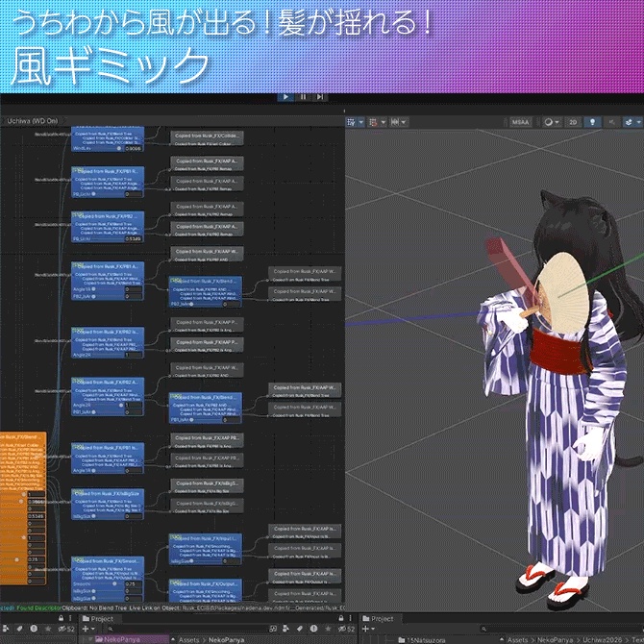Open the draw mode dropdown arrow
This screenshot has height=644, width=644.
(x=557, y=122)
